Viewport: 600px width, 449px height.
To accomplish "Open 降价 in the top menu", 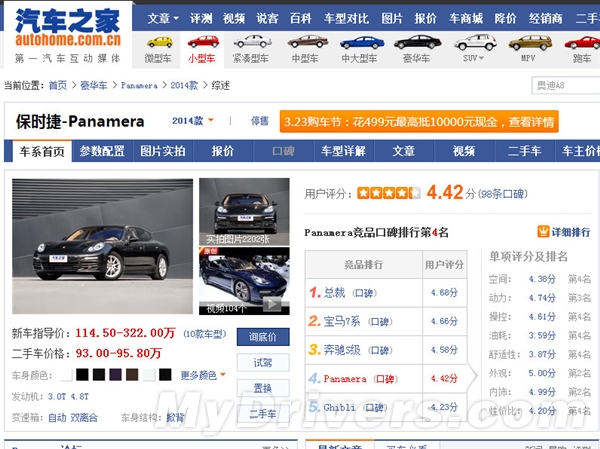I will click(505, 18).
